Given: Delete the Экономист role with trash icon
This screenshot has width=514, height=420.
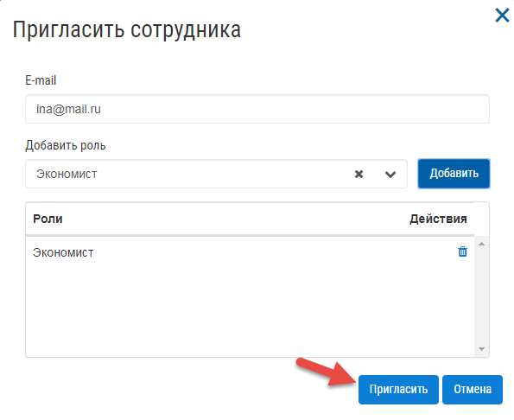Looking at the screenshot, I should (x=462, y=251).
